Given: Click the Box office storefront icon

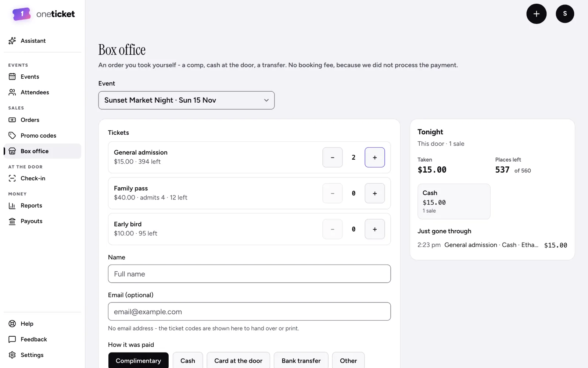Looking at the screenshot, I should pyautogui.click(x=12, y=151).
